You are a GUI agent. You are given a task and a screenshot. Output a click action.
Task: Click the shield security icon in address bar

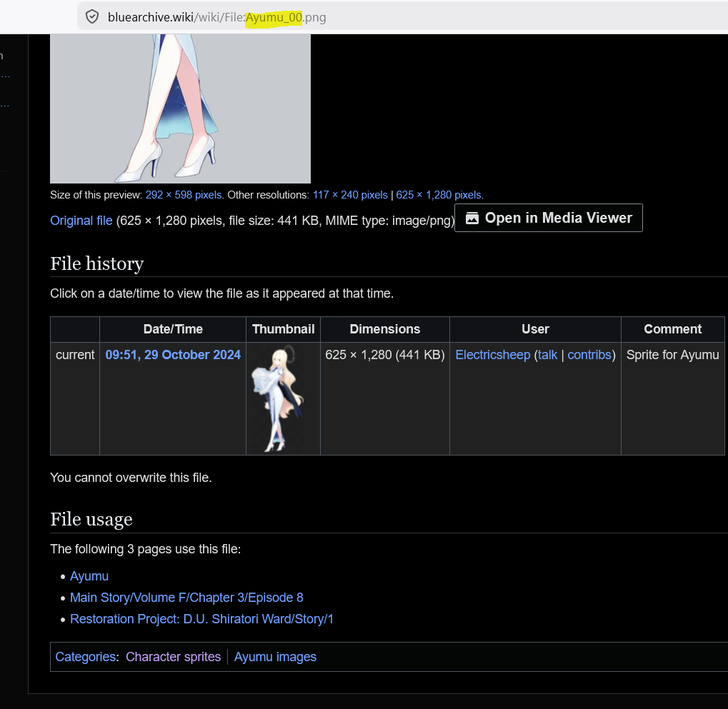[x=92, y=17]
